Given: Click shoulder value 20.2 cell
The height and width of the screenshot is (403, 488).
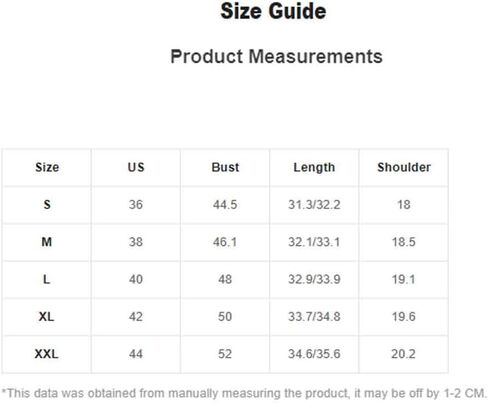Looking at the screenshot, I should (403, 354).
